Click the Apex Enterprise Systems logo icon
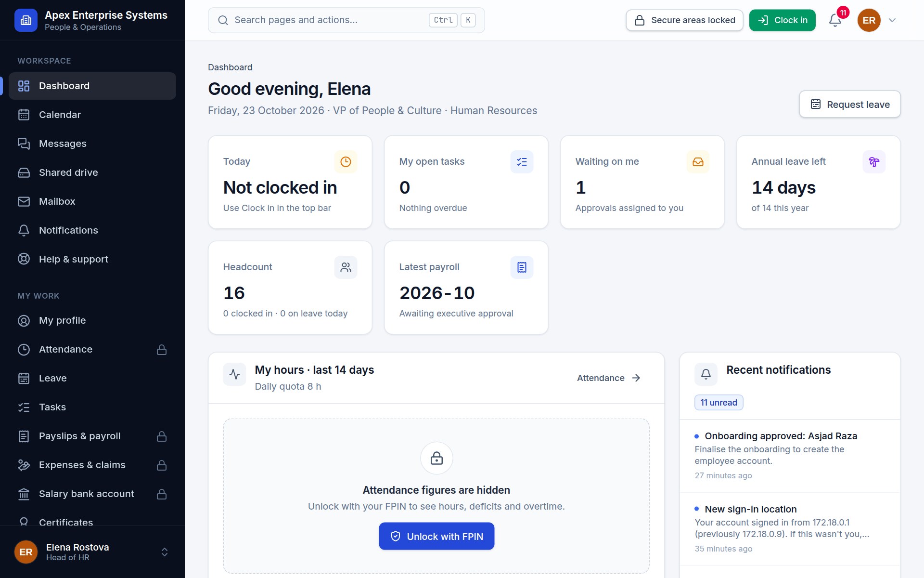This screenshot has width=924, height=578. (x=26, y=20)
